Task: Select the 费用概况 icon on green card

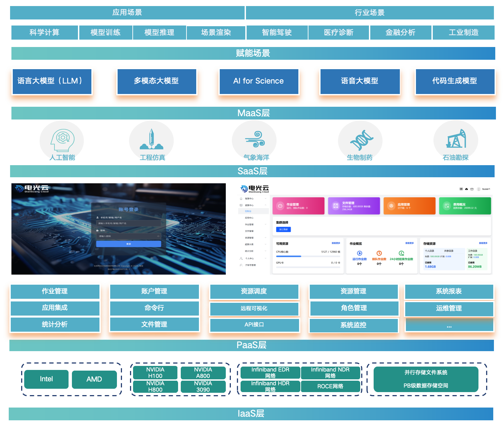Action: coord(447,206)
